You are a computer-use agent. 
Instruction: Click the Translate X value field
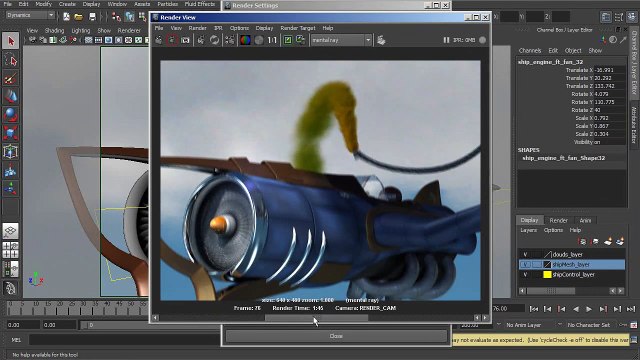point(609,70)
